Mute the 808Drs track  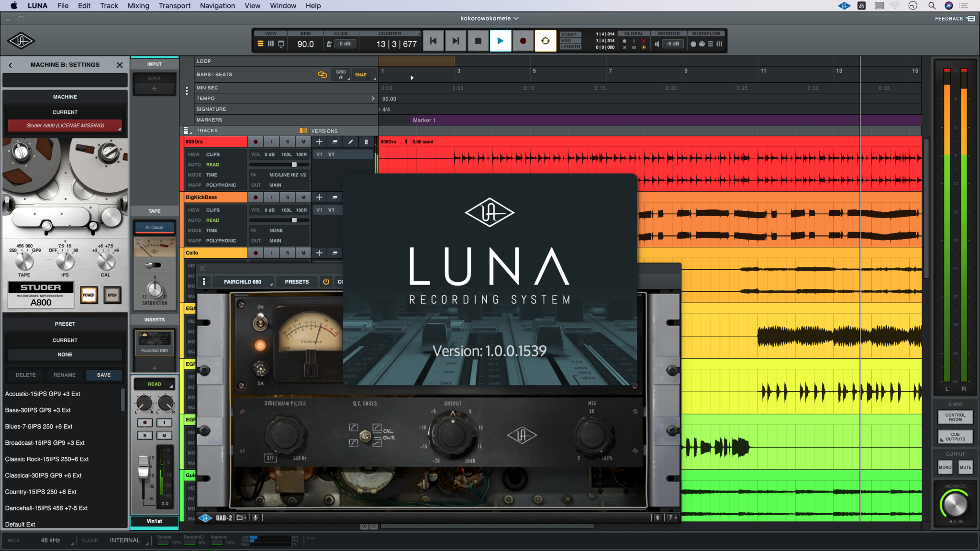303,142
